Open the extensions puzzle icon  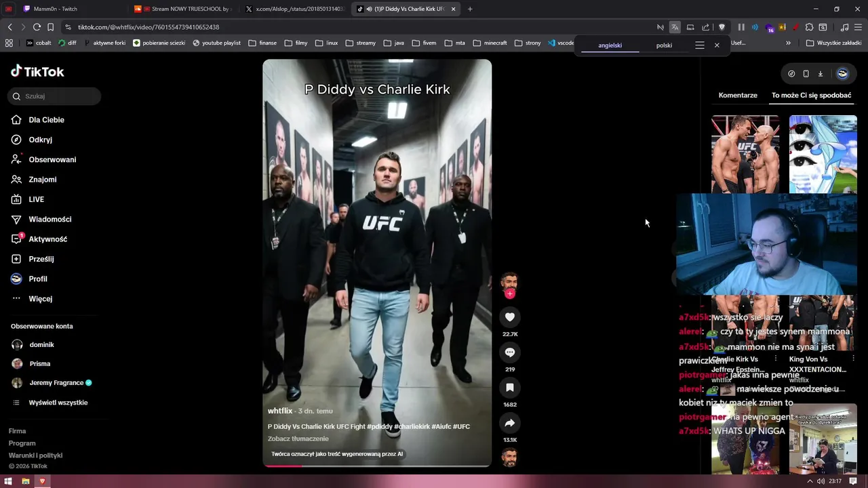[810, 27]
